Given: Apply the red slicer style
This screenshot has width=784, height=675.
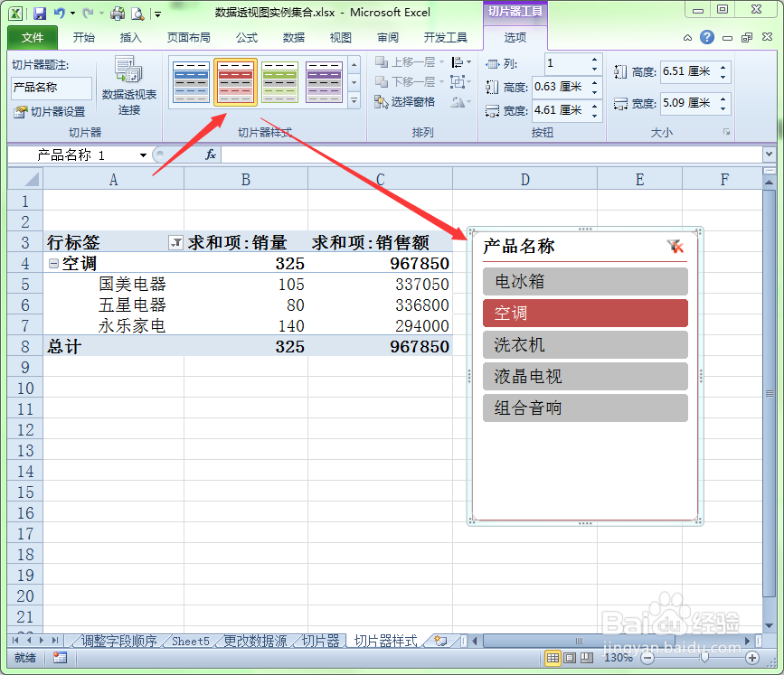Looking at the screenshot, I should (x=235, y=82).
